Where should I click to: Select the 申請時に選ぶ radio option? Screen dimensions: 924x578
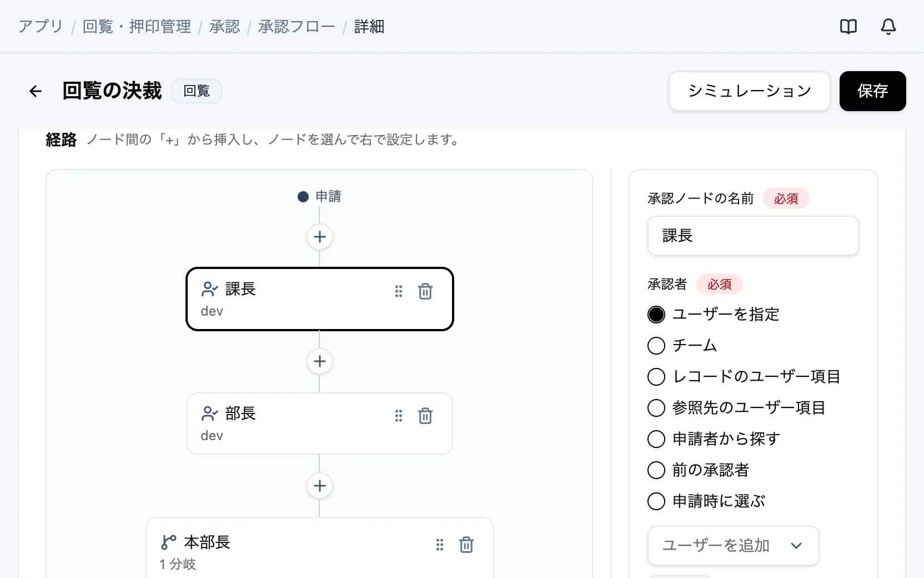click(656, 501)
